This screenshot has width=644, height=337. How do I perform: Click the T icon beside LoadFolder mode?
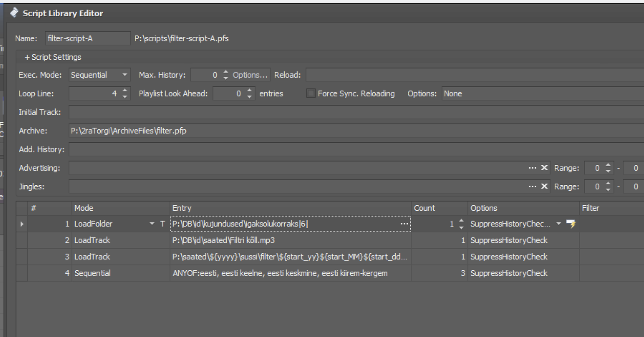click(x=162, y=224)
